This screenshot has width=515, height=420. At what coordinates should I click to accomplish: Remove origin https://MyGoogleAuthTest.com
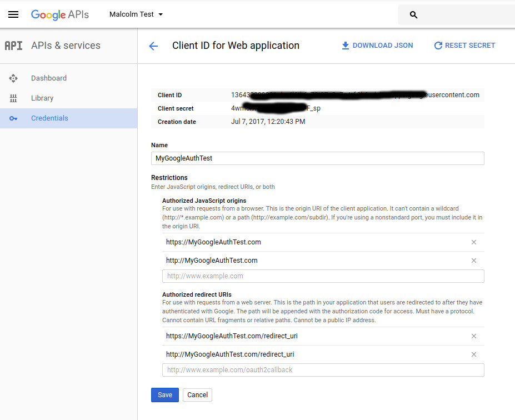click(474, 242)
